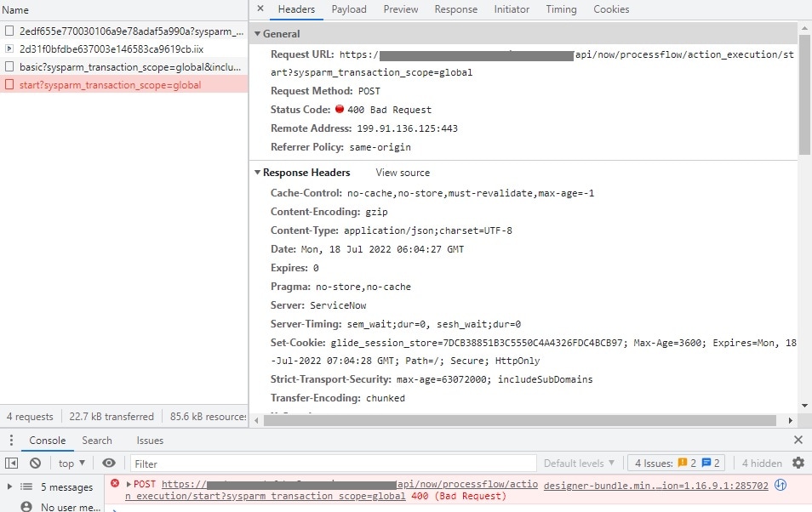Image resolution: width=812 pixels, height=512 pixels.
Task: Click the Name column header
Action: coord(15,10)
